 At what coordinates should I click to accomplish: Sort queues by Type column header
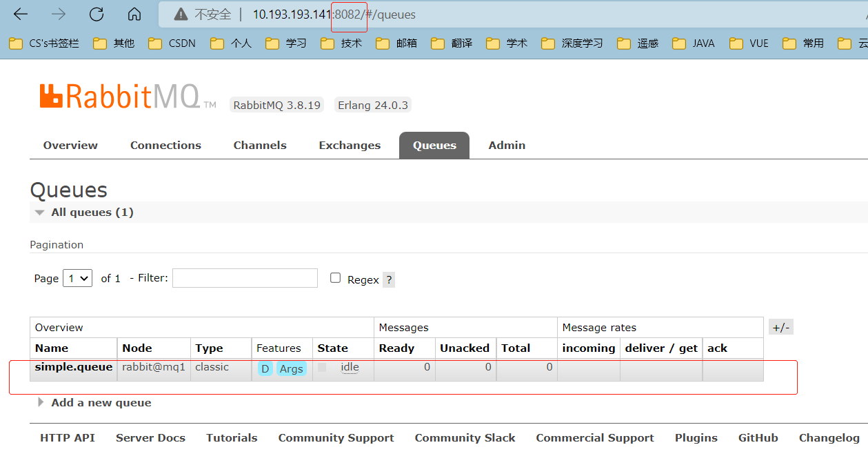(209, 348)
